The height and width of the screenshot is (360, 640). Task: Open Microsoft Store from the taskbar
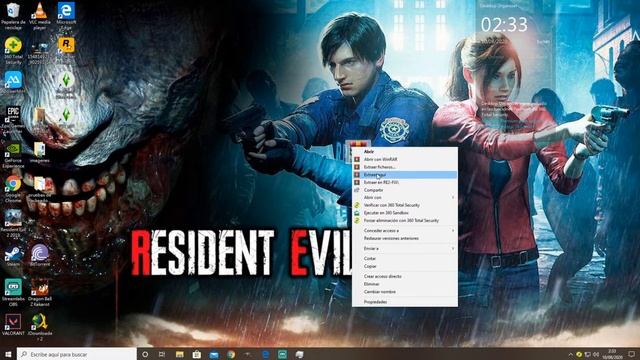(196, 354)
